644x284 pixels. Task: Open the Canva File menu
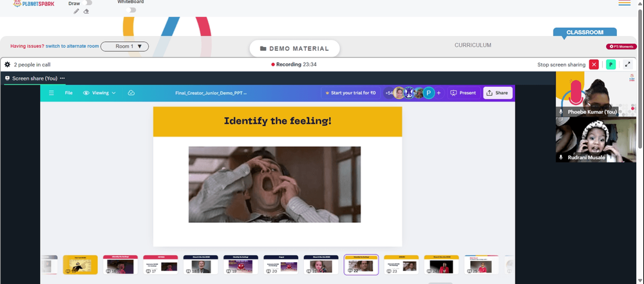point(69,93)
